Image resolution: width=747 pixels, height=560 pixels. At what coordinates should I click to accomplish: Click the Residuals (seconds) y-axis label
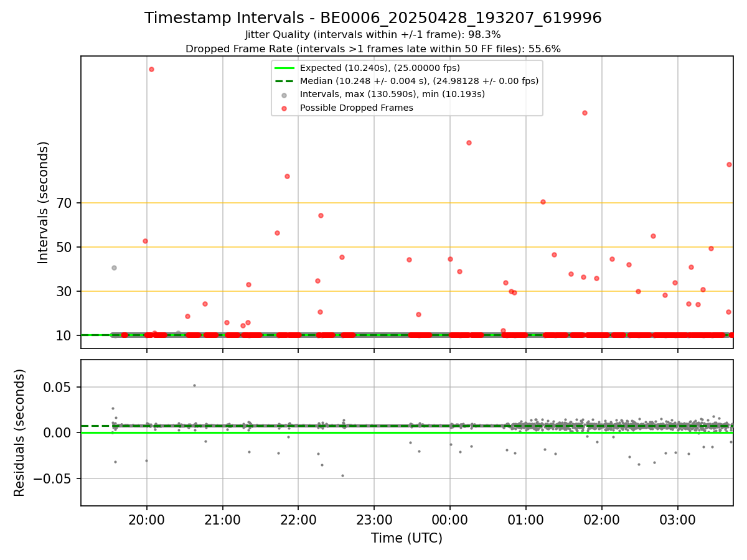[x=20, y=432]
